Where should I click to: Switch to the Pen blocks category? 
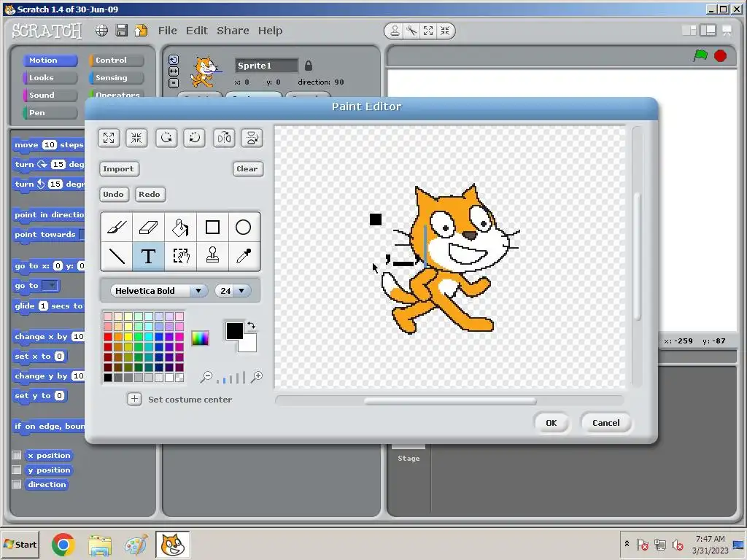click(50, 113)
